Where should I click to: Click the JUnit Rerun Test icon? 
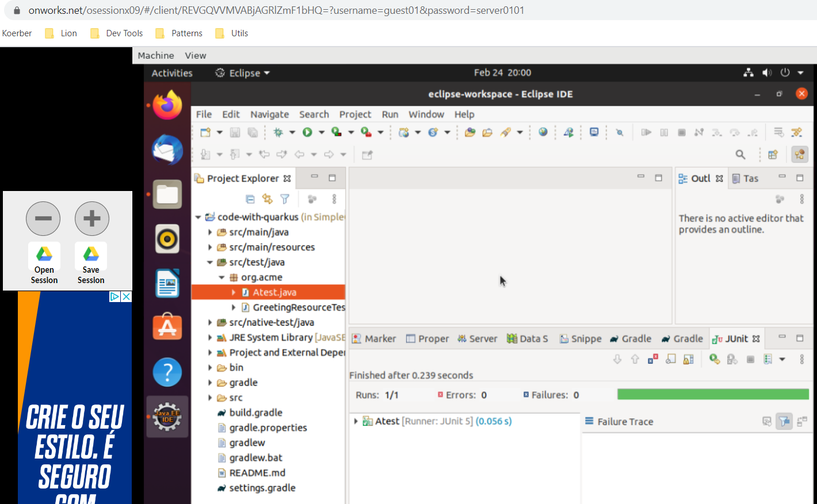(715, 359)
